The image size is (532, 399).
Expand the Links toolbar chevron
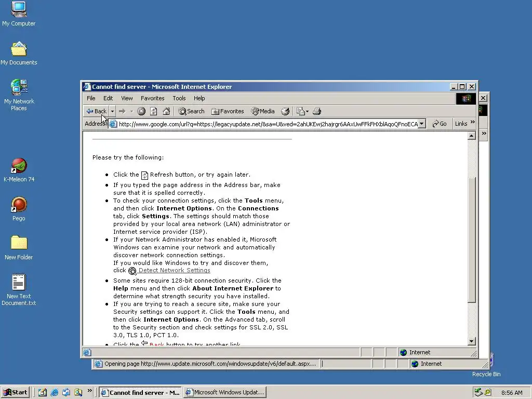[473, 122]
